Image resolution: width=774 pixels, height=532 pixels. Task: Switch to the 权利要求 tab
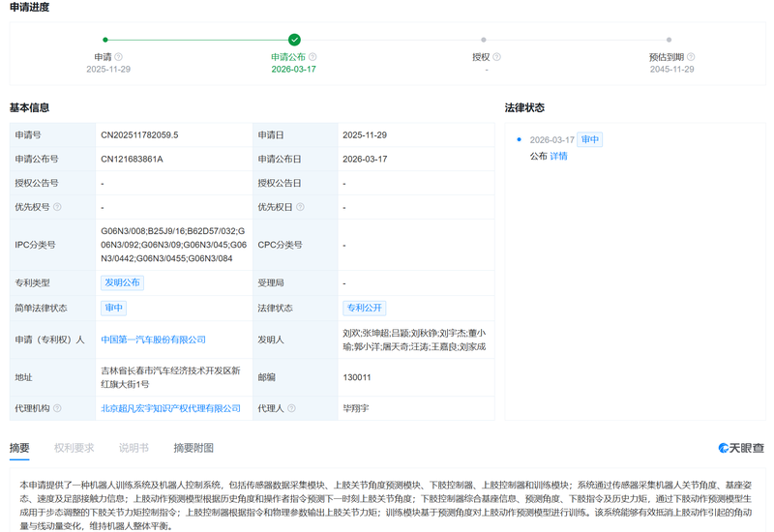point(74,448)
